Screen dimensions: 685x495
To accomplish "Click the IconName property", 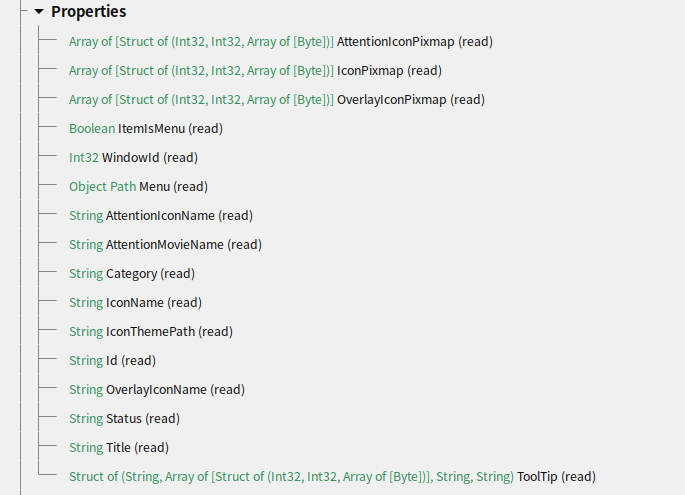I will [x=135, y=303].
